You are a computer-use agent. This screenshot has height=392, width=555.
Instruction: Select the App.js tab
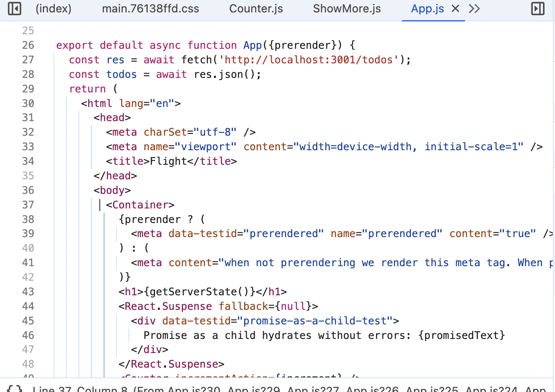tap(427, 9)
